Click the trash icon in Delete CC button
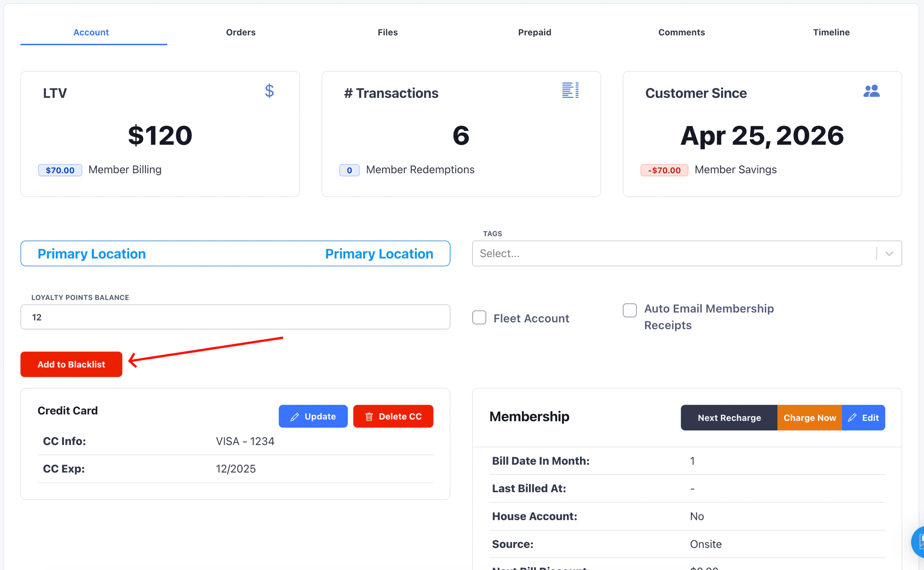Image resolution: width=924 pixels, height=570 pixels. (x=369, y=416)
